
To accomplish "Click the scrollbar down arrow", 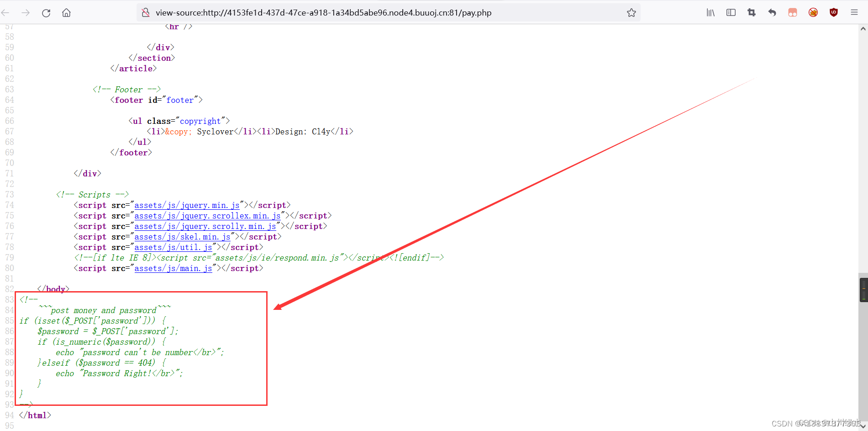I will point(863,426).
